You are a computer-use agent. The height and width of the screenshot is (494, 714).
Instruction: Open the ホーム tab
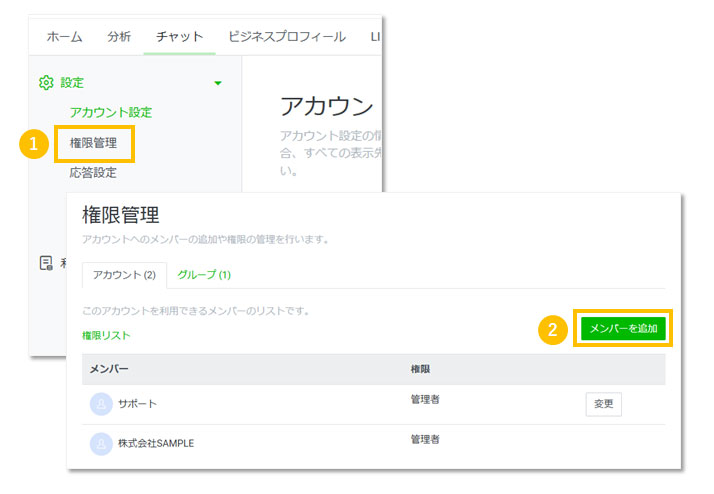65,37
